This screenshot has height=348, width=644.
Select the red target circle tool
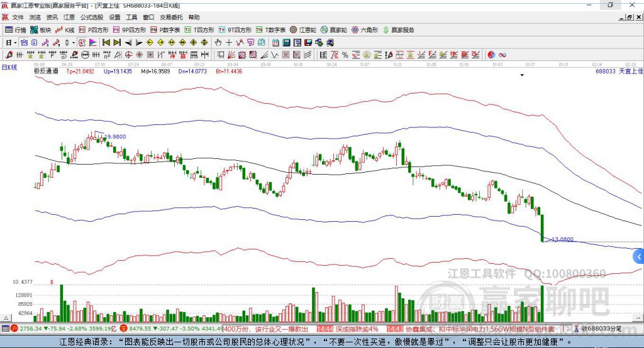coord(128,55)
